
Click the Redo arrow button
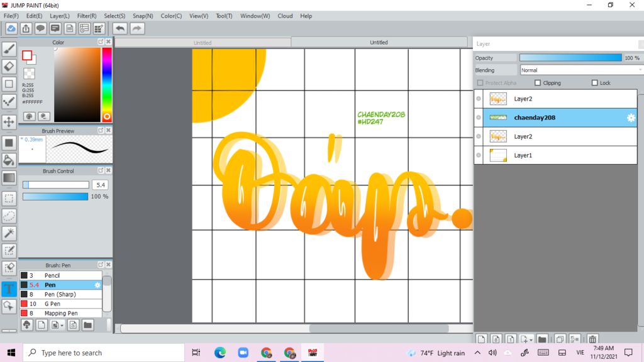137,28
